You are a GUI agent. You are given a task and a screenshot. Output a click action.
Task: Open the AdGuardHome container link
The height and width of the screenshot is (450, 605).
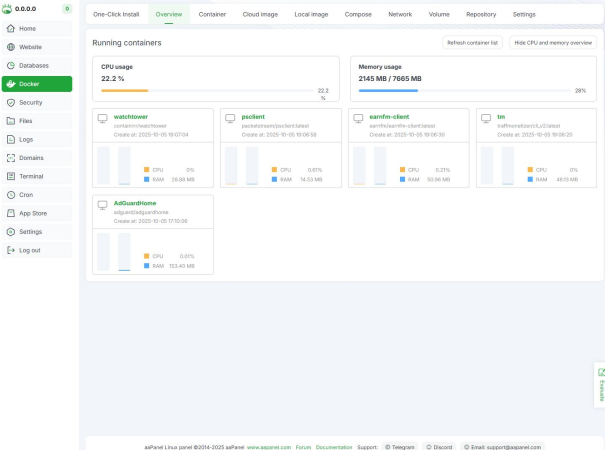click(135, 203)
